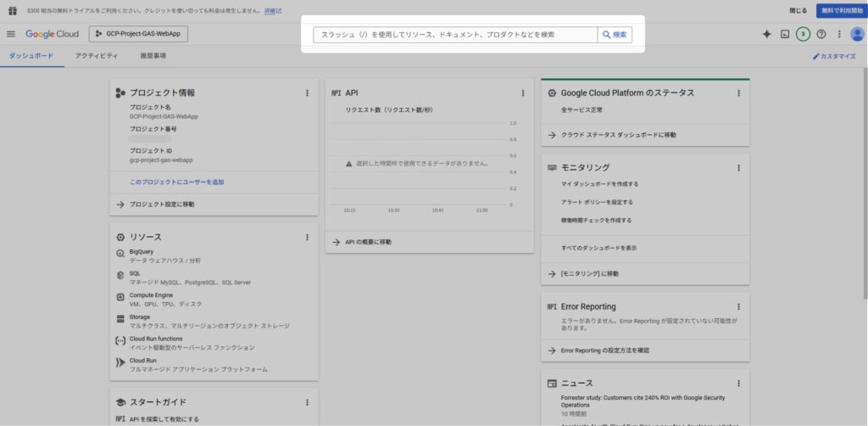Open the user account avatar

click(x=858, y=34)
